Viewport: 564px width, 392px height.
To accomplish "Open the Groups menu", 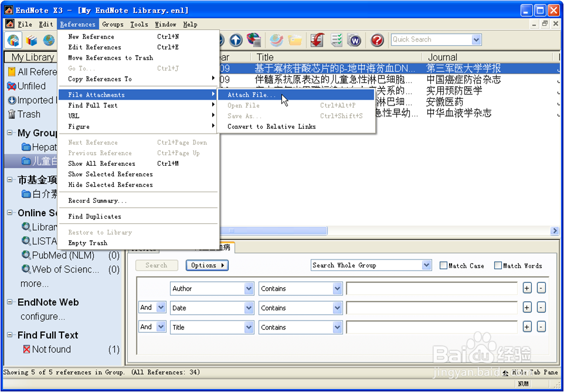I will [113, 25].
